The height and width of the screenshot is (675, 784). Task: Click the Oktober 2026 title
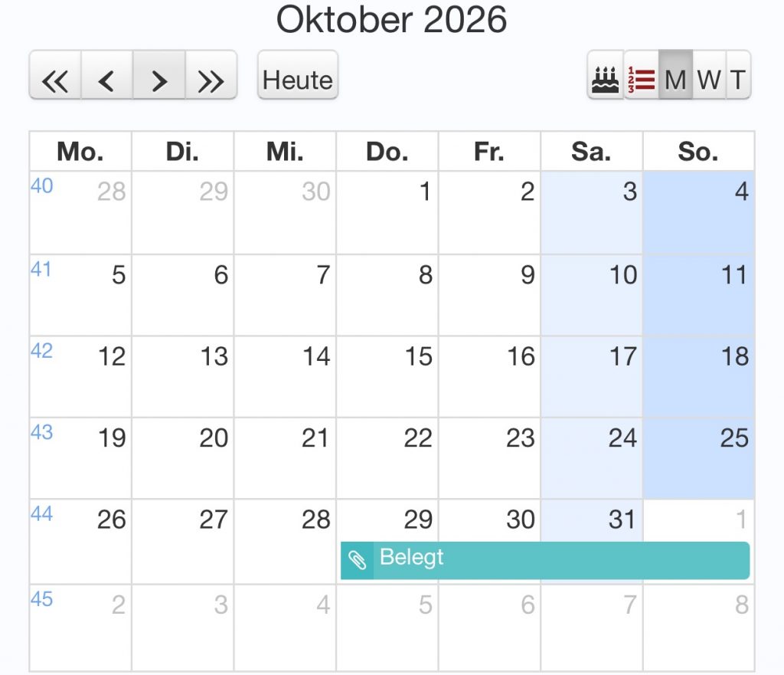(391, 20)
